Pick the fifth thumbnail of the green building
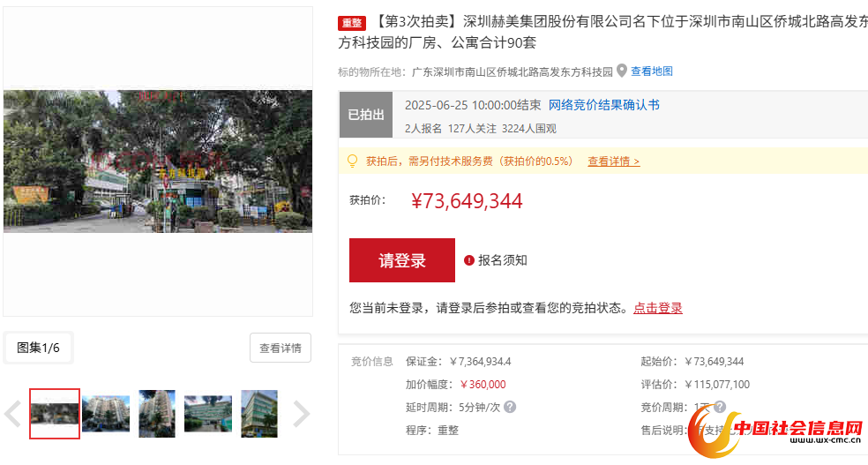The height and width of the screenshot is (465, 868). (259, 414)
